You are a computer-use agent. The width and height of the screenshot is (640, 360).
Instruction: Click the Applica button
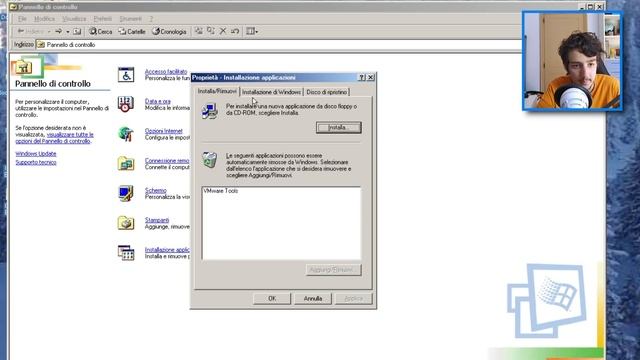click(353, 299)
